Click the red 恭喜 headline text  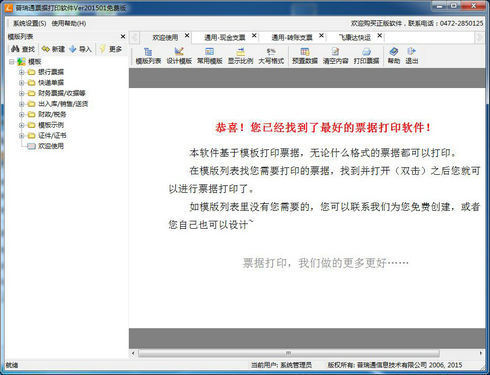[323, 128]
